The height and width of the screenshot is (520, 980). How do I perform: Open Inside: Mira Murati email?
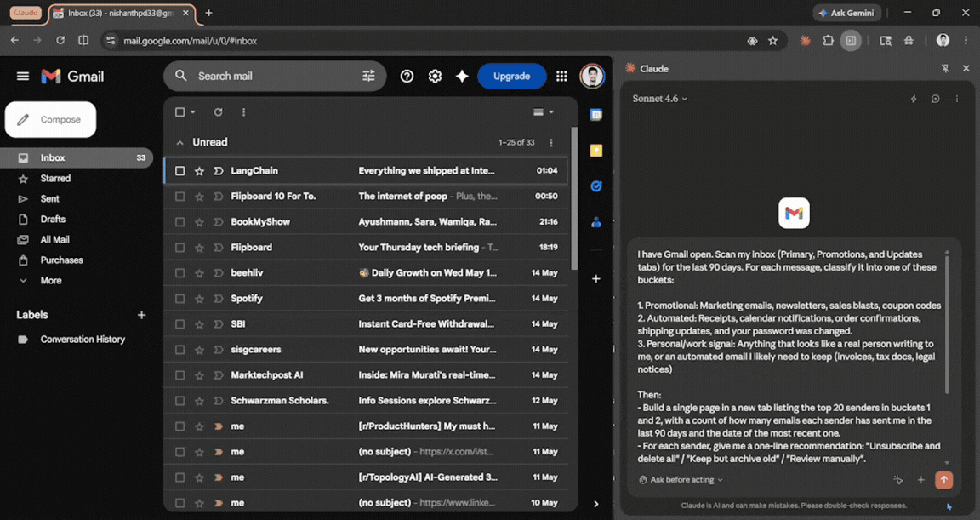click(x=367, y=375)
